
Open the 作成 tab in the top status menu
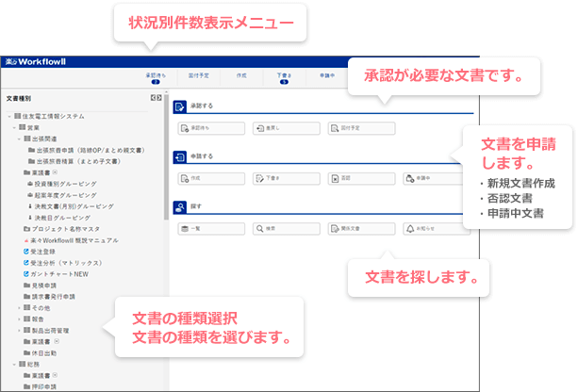[241, 75]
